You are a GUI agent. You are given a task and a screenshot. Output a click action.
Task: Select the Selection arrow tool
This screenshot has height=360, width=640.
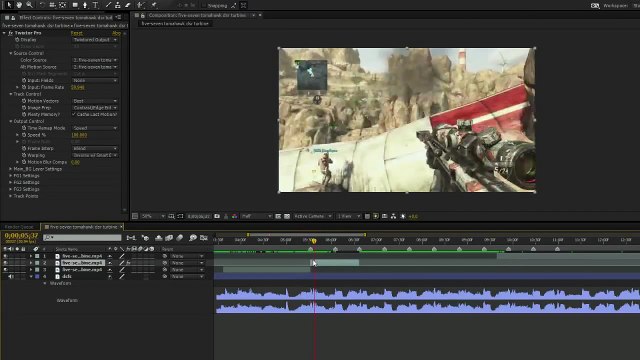pos(9,5)
